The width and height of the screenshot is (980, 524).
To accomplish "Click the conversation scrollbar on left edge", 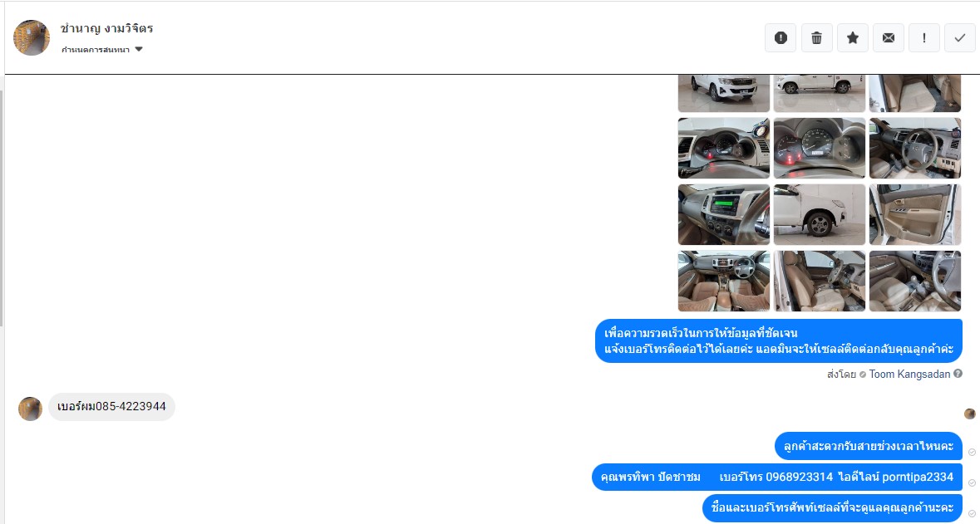I will (x=2, y=208).
